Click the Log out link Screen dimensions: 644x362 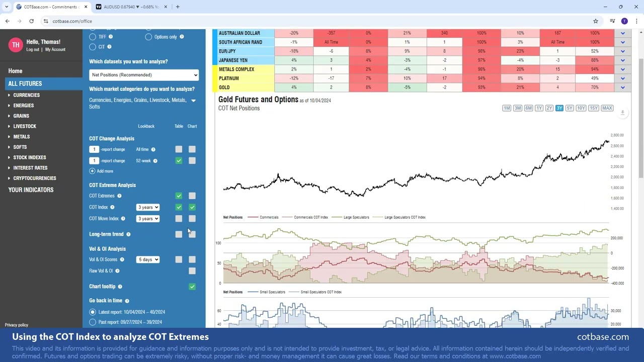coord(33,50)
